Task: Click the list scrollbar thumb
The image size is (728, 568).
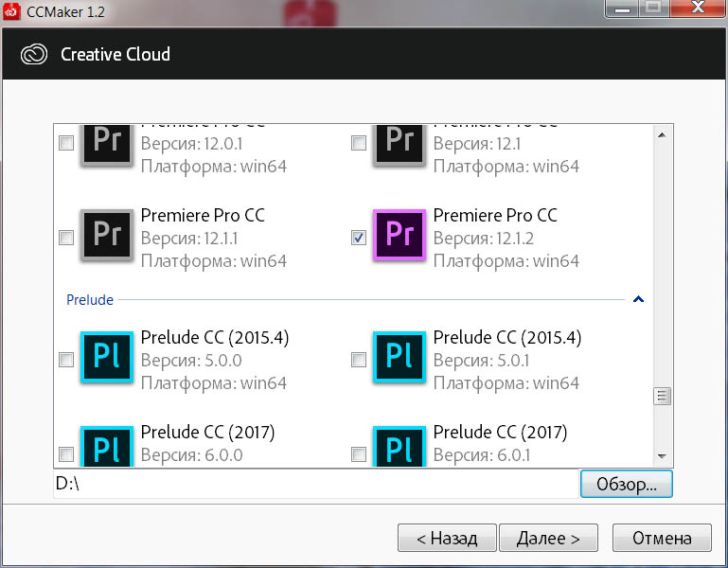Action: click(x=662, y=396)
